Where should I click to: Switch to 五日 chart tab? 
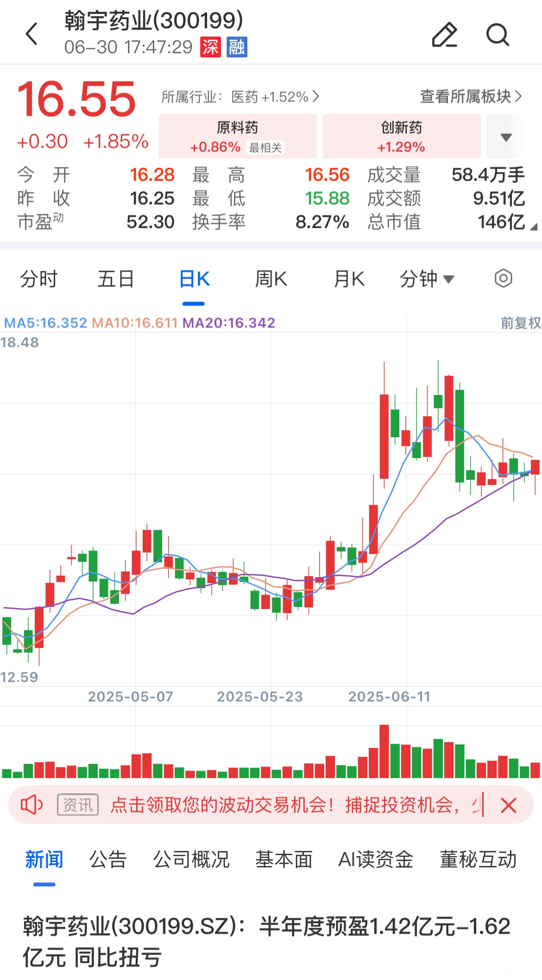116,279
